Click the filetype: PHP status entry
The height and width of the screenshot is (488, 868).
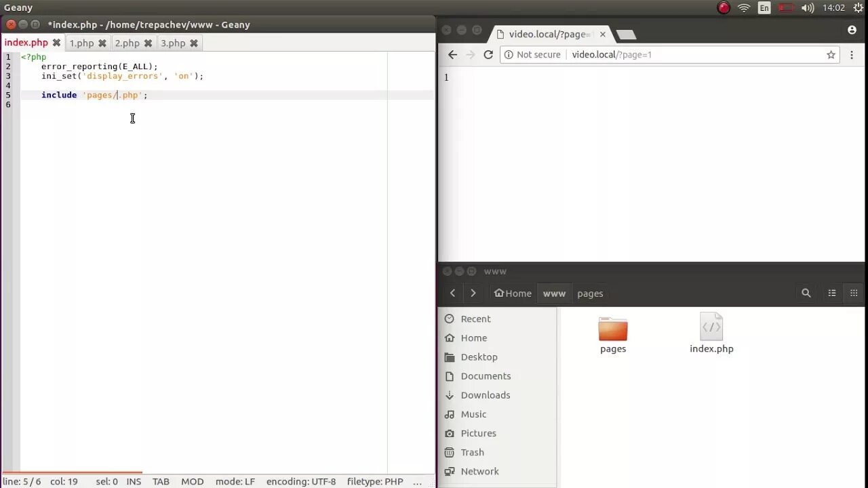click(375, 481)
